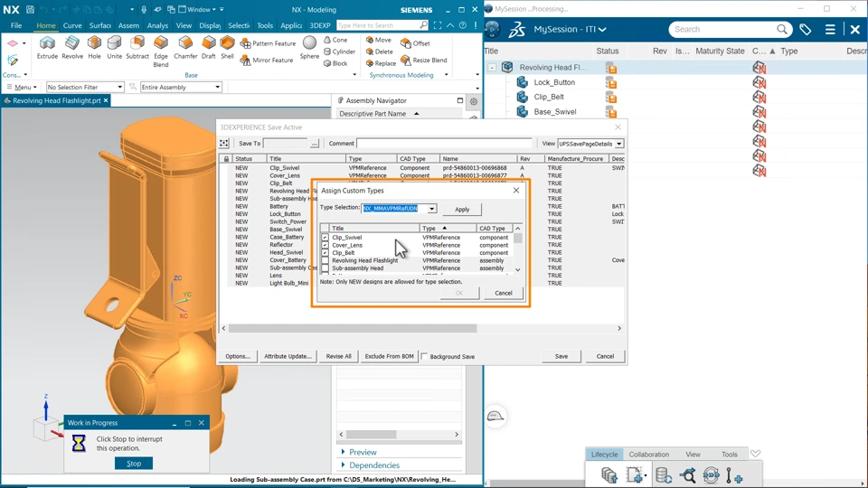Select the Lifecycle tab
This screenshot has height=488, width=868.
click(x=604, y=455)
